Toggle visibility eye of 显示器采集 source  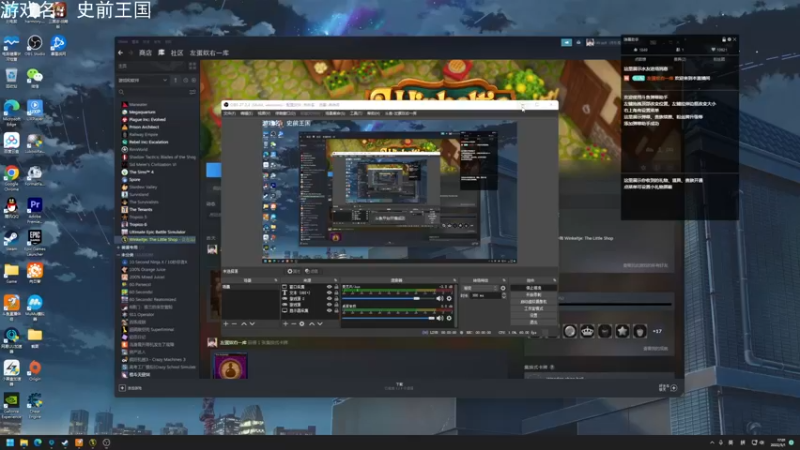(x=330, y=310)
